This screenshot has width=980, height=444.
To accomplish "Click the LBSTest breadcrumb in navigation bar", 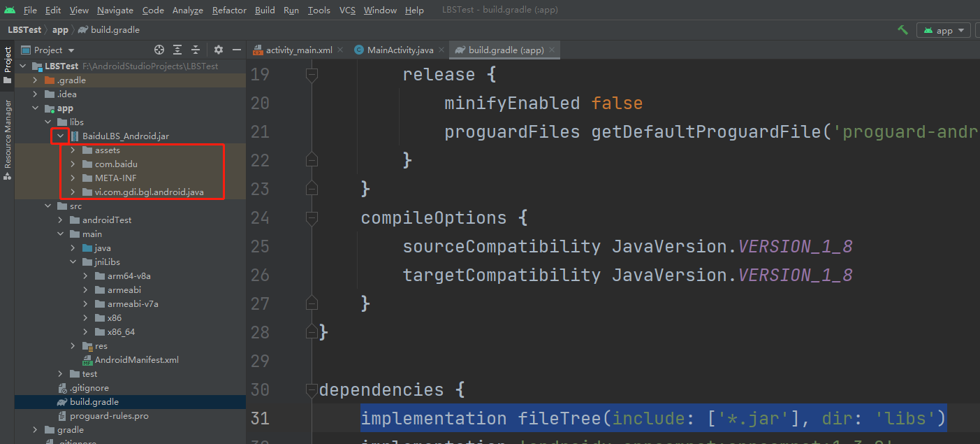I will pyautogui.click(x=24, y=30).
